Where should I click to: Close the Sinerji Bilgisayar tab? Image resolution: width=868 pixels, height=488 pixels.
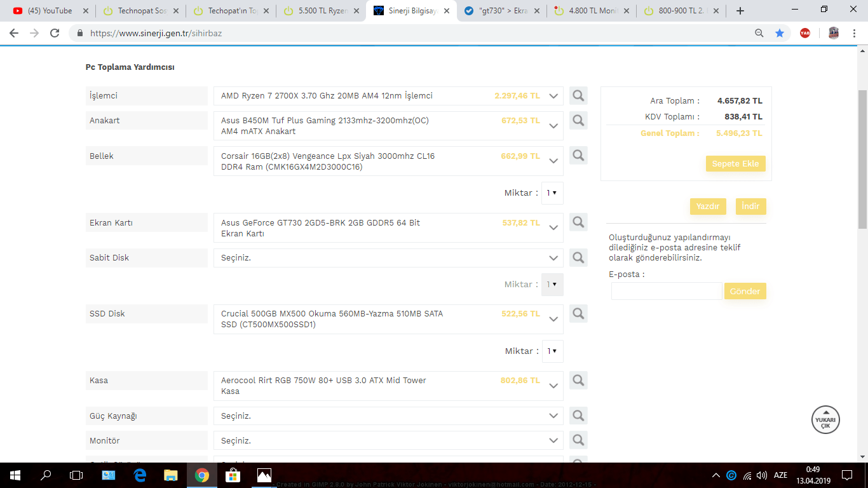(x=447, y=11)
